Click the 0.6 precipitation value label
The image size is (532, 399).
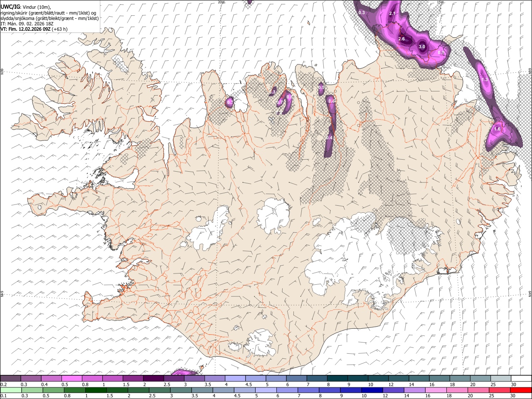pos(332,101)
